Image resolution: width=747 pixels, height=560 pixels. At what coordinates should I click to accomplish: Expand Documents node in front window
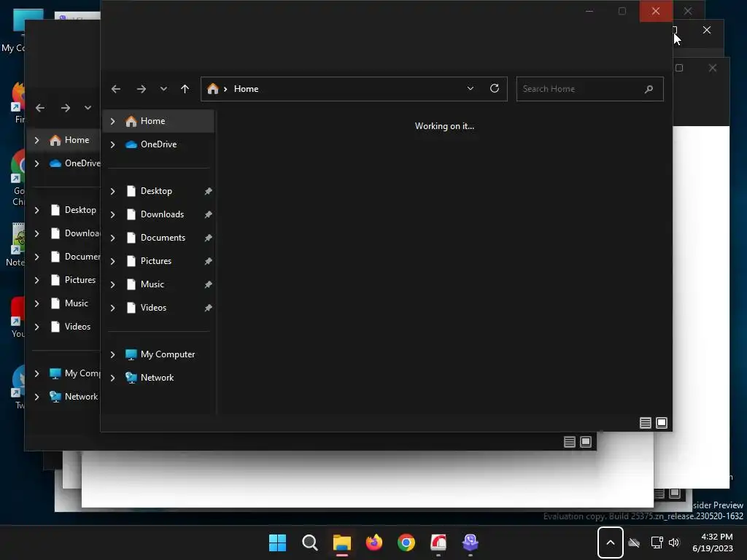tap(112, 238)
